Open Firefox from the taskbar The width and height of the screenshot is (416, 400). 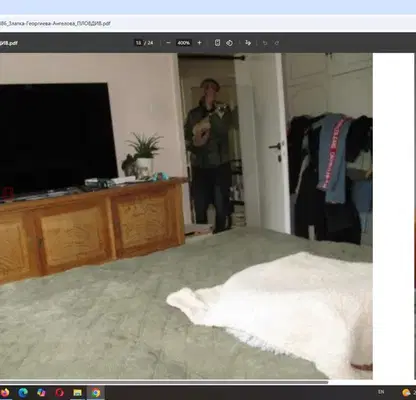point(5,392)
